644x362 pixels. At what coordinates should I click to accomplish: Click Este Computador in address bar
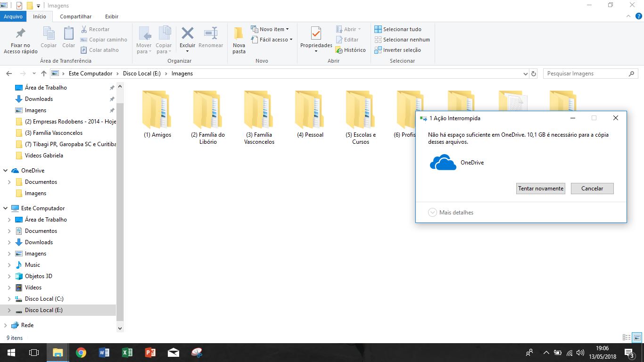91,74
